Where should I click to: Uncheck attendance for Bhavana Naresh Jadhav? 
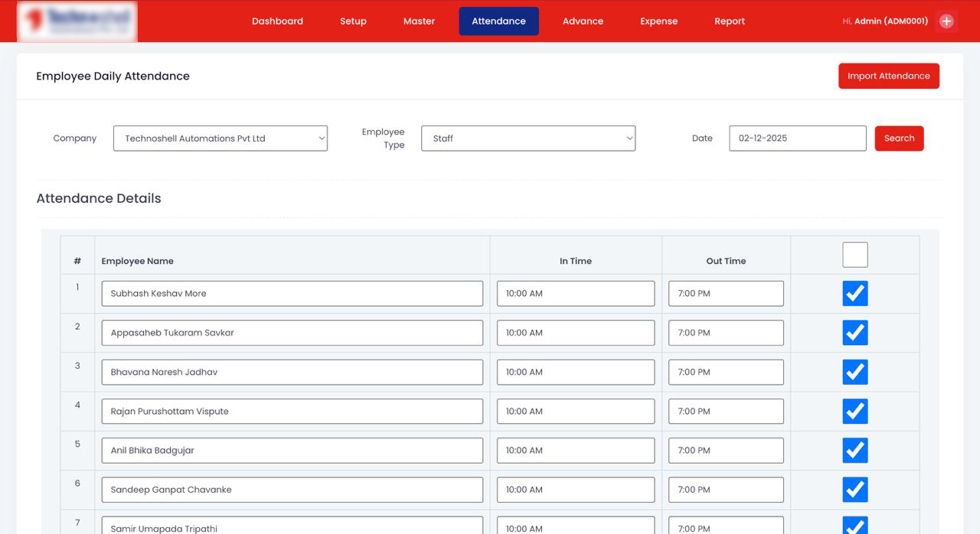[x=854, y=372]
